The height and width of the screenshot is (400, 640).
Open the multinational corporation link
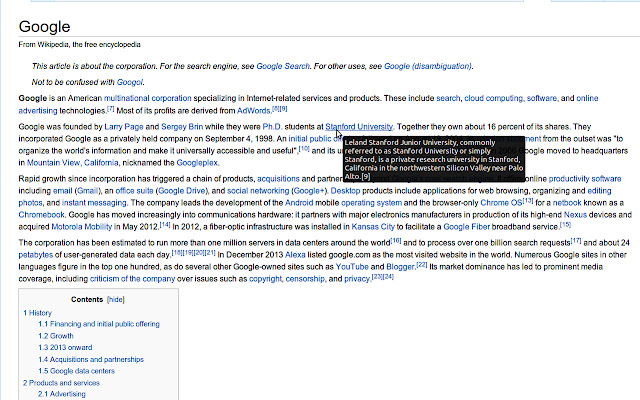coord(147,98)
